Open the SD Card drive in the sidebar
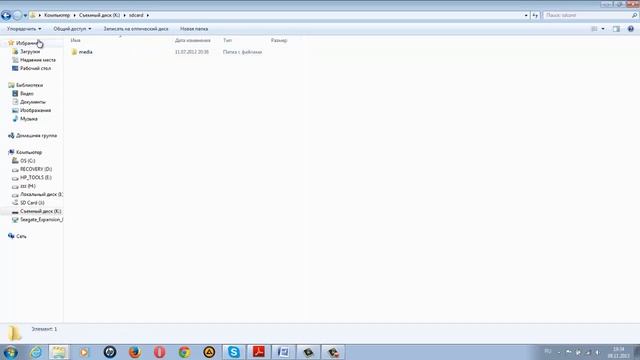This screenshot has width=640, height=360. (x=32, y=203)
